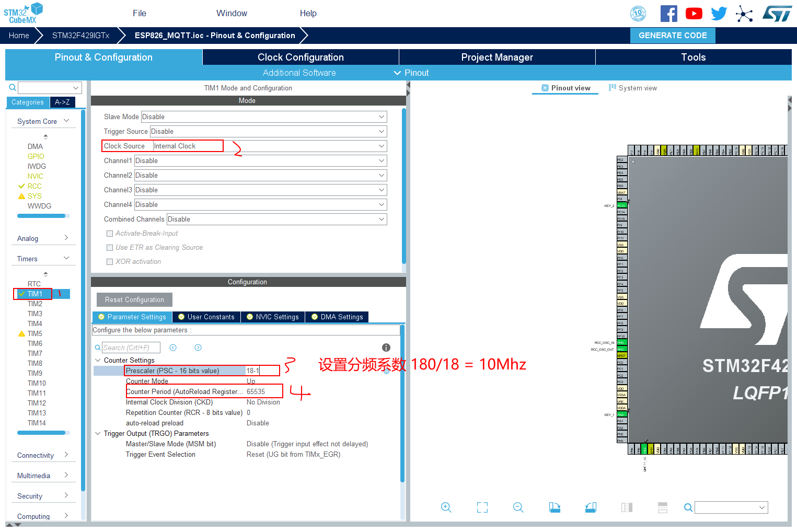
Task: Fit the chip view to window
Action: (x=482, y=507)
